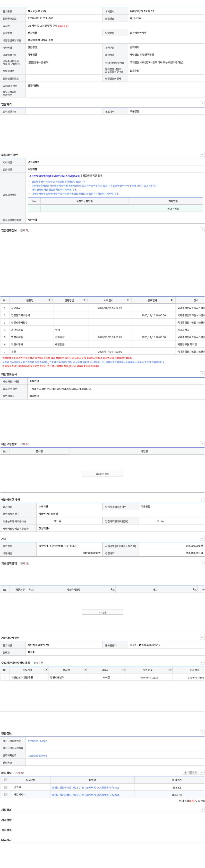
Task: Open the 계약현황 section header
Action: tap(6, 820)
